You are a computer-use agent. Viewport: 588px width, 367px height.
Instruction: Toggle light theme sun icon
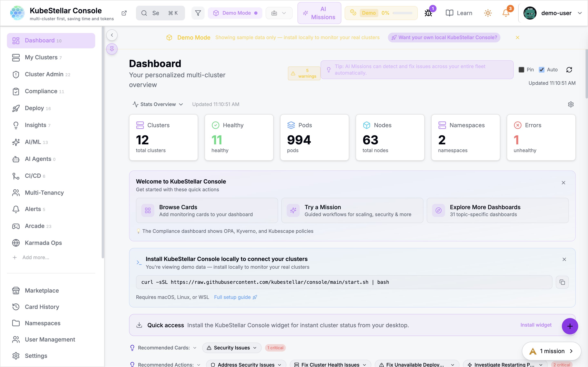coord(488,13)
